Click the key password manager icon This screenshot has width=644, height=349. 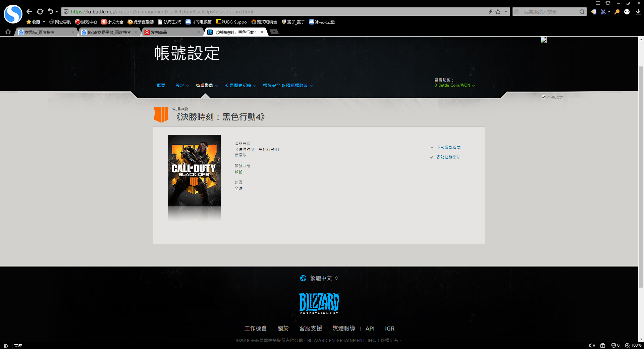[x=617, y=12]
